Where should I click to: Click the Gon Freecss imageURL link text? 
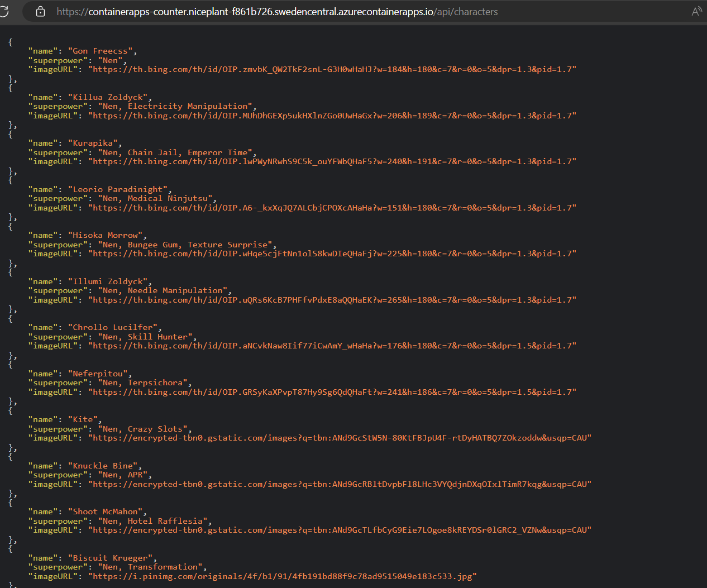pyautogui.click(x=332, y=69)
